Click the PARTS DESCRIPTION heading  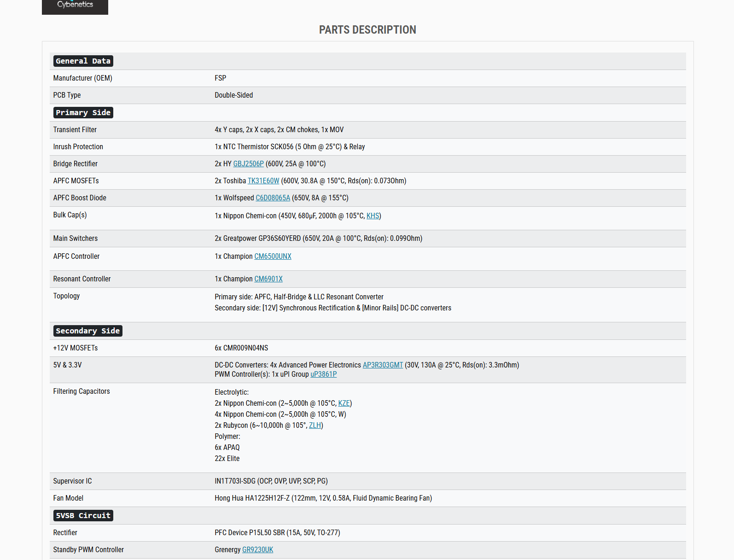pyautogui.click(x=367, y=30)
